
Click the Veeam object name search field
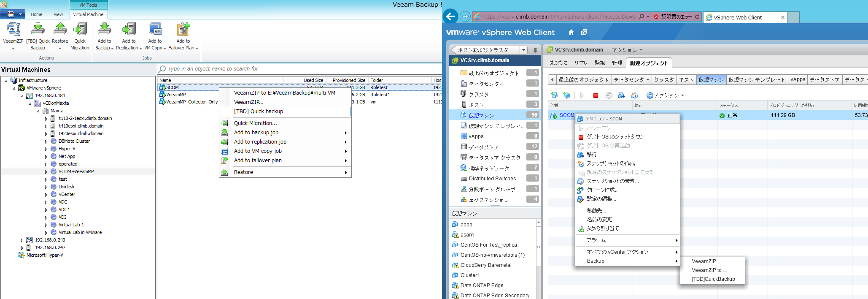pyautogui.click(x=299, y=69)
